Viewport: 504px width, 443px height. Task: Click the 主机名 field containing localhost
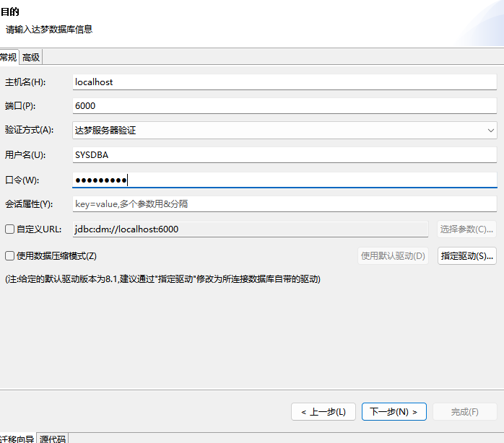tap(284, 82)
